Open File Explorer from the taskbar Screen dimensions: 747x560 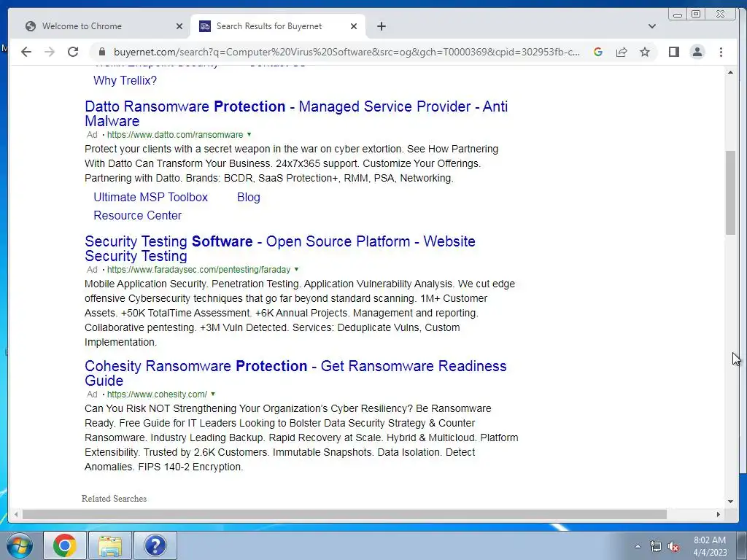(110, 545)
